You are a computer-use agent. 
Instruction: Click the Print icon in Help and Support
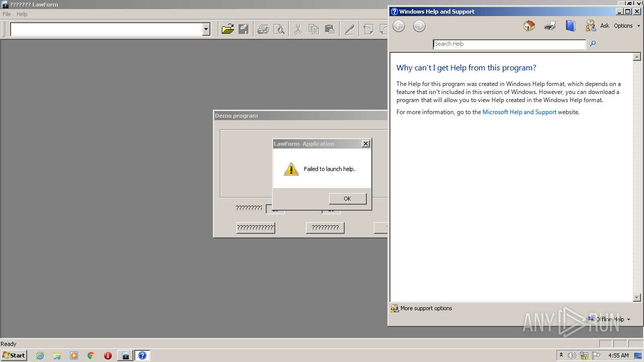(550, 26)
